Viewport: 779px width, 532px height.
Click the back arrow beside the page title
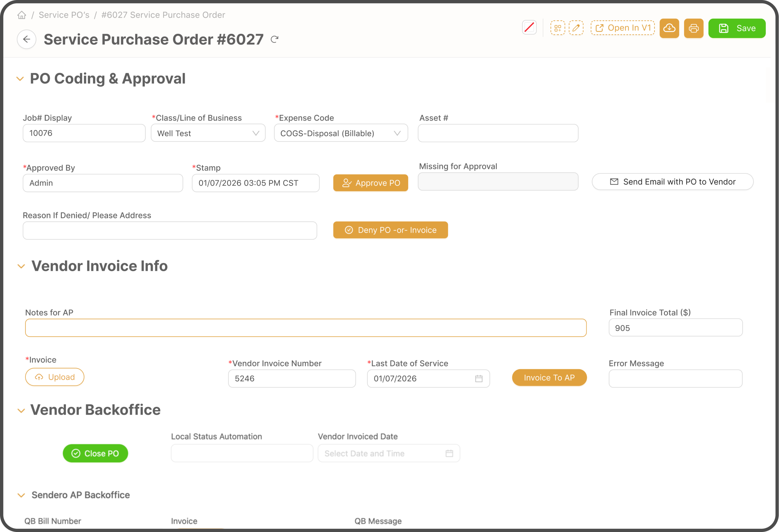[x=26, y=39]
